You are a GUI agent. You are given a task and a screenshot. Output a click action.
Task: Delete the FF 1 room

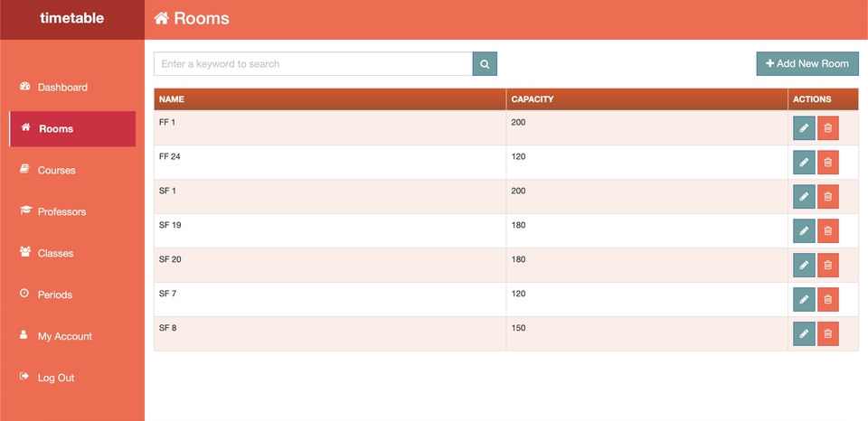(x=827, y=127)
